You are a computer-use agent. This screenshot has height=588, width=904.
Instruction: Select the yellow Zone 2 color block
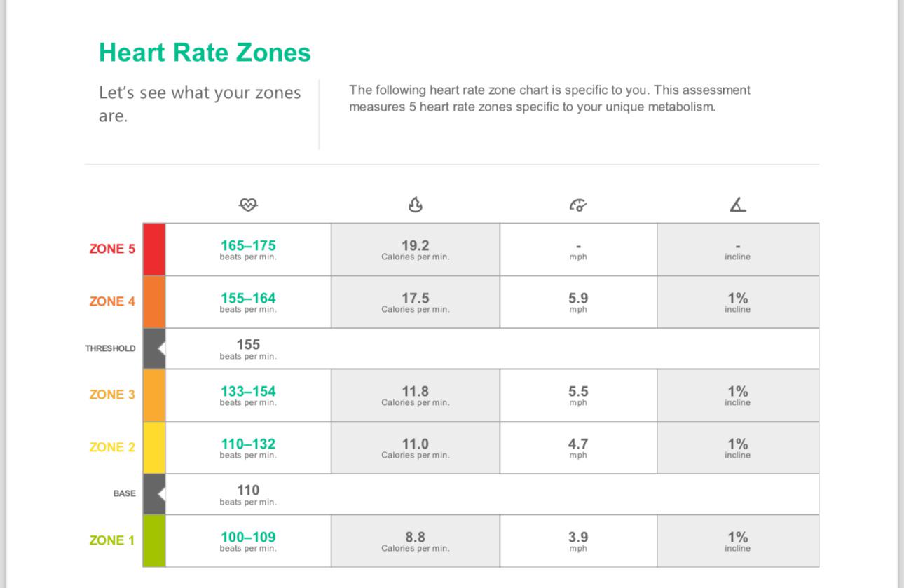pyautogui.click(x=154, y=448)
